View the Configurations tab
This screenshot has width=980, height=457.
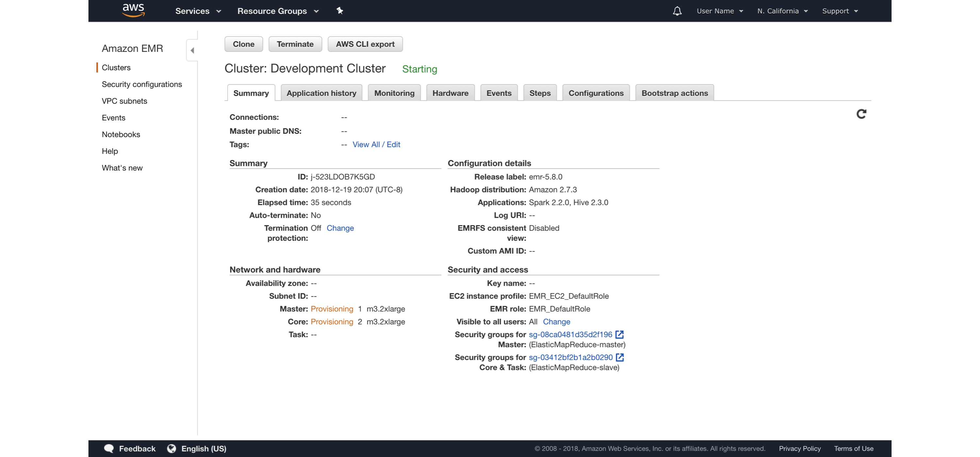[x=596, y=93]
